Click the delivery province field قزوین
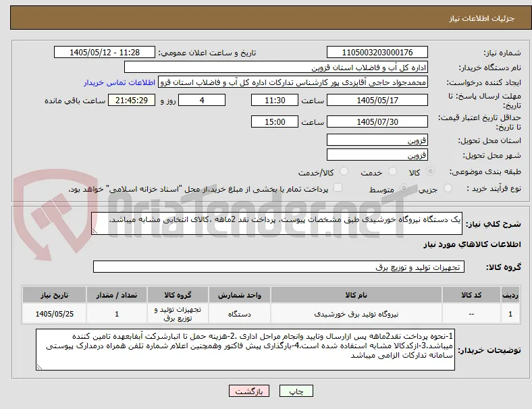This screenshot has width=532, height=409. [377, 140]
